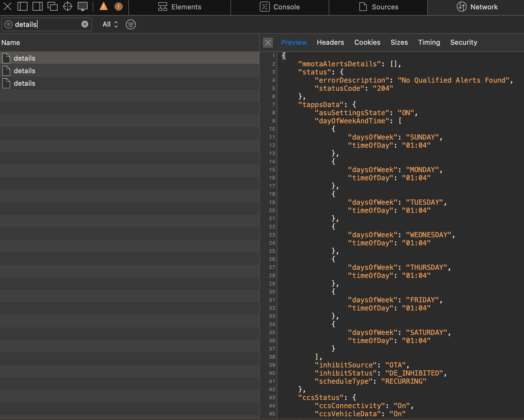The image size is (524, 420).
Task: Open the Timing details tab
Action: click(429, 43)
